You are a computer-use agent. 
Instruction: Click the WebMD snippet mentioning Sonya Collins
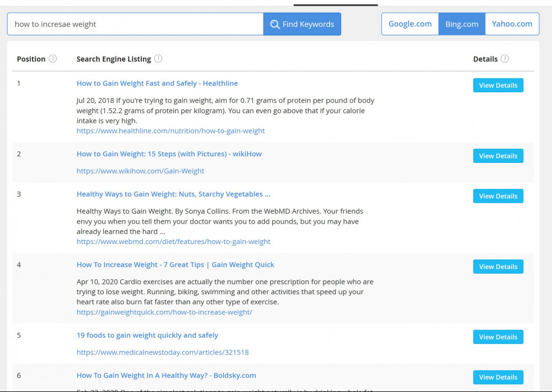click(x=220, y=221)
